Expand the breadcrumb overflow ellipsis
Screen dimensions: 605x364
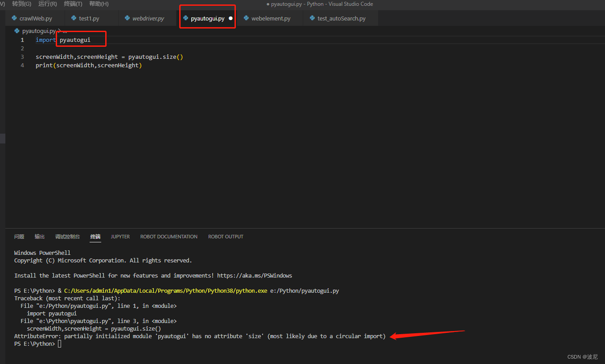(65, 31)
